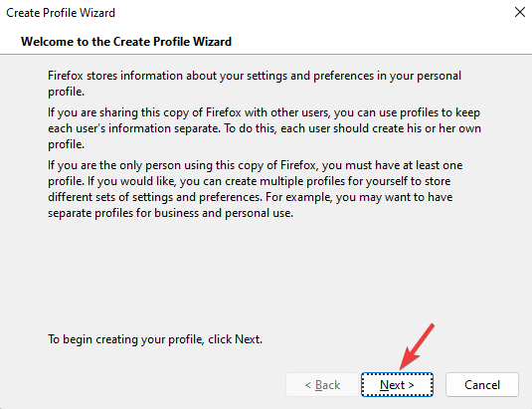Click the paragraph starting "If you are the only person"
The height and width of the screenshot is (409, 532).
[x=256, y=189]
